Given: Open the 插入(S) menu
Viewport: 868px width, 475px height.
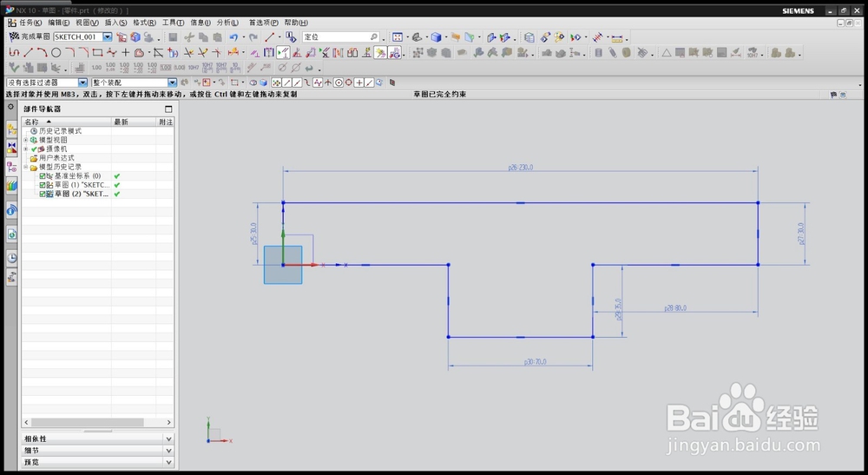Looking at the screenshot, I should click(x=115, y=23).
